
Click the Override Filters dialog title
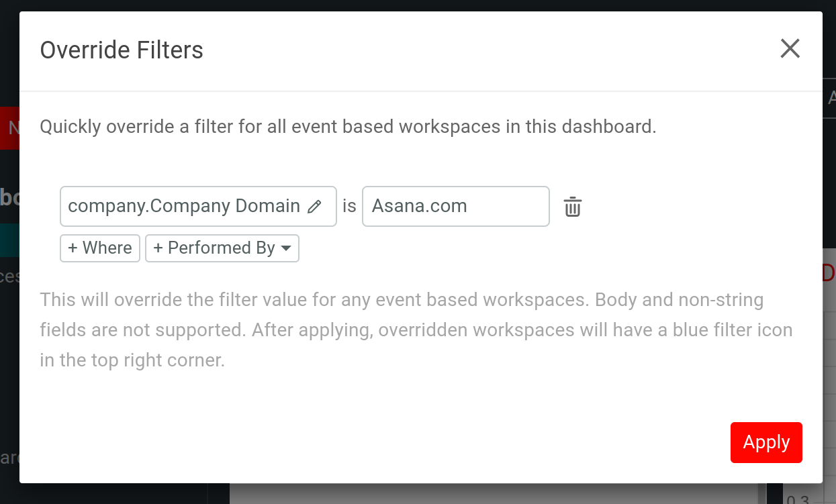[122, 50]
